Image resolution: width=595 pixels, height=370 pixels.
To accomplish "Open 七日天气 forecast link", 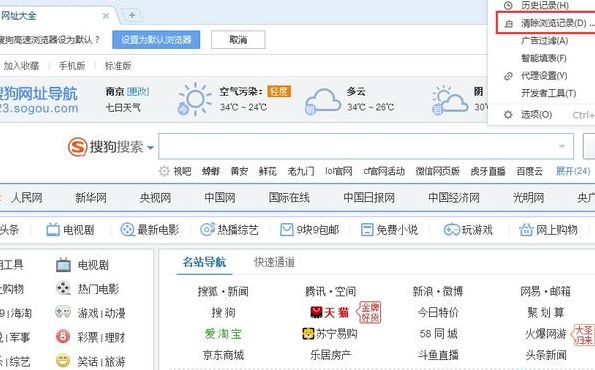I will (123, 107).
